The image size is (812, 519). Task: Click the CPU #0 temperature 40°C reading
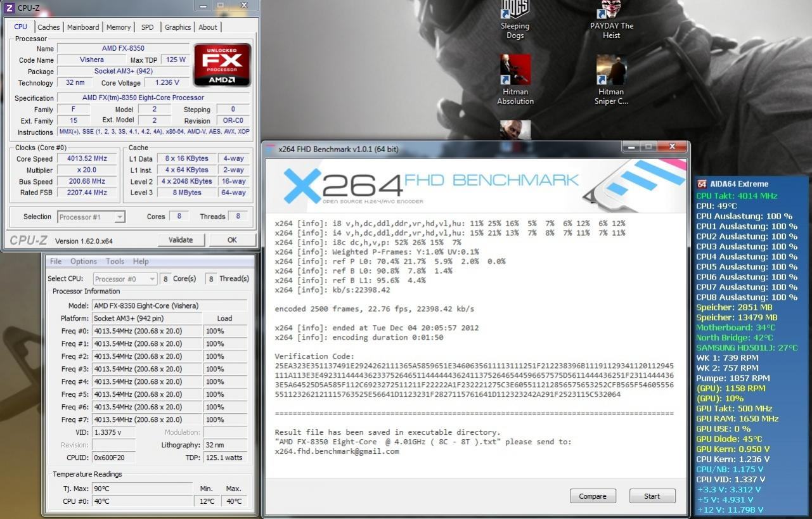[x=142, y=501]
